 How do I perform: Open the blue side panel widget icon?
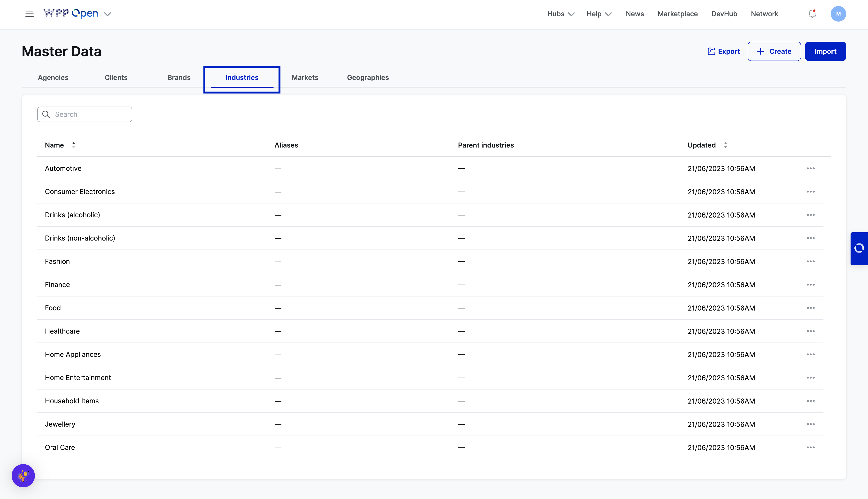click(859, 248)
